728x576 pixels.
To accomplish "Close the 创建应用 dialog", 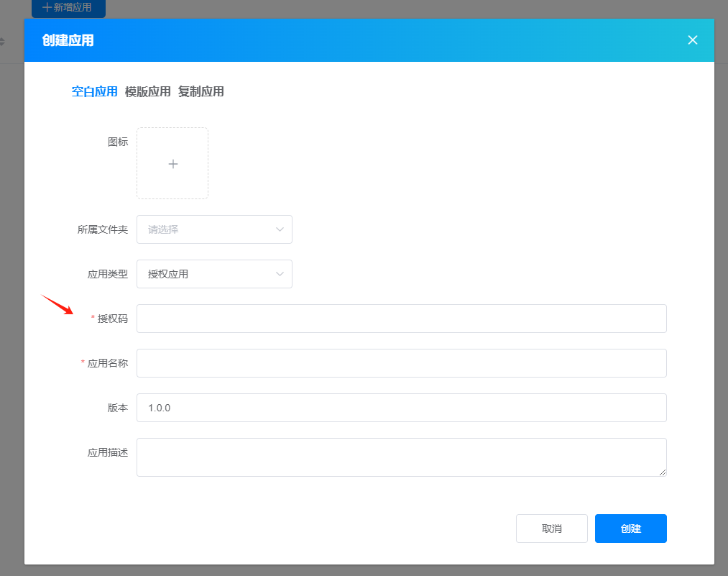I will [x=692, y=40].
